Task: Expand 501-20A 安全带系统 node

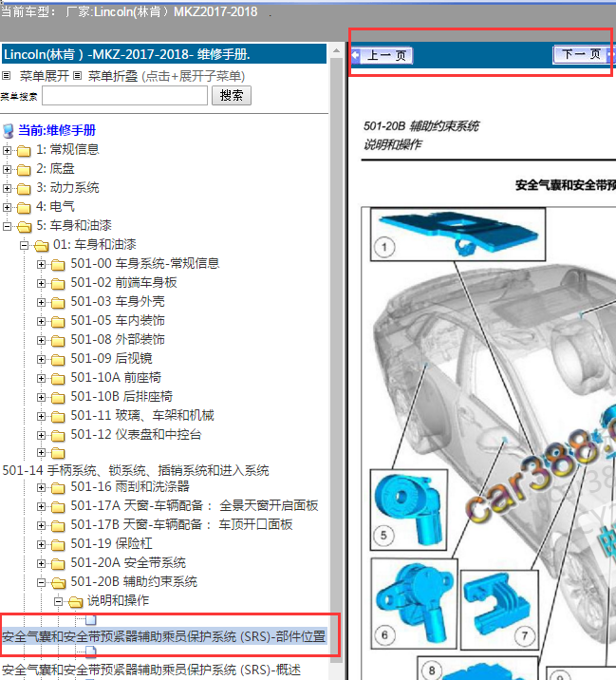Action: (41, 563)
